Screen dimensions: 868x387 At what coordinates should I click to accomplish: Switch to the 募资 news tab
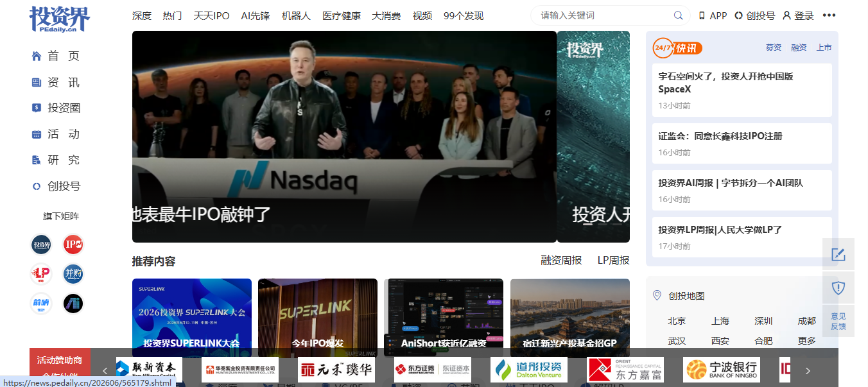tap(774, 47)
